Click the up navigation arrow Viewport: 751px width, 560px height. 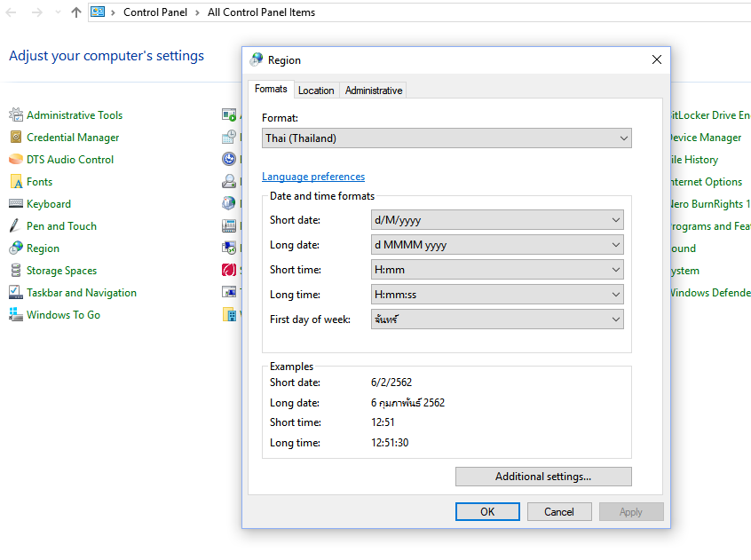click(75, 12)
